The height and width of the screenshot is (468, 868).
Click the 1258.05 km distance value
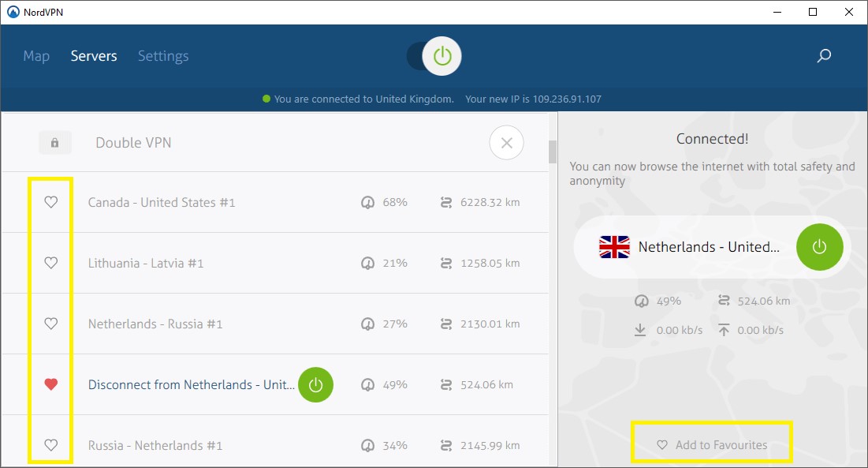[x=490, y=263]
